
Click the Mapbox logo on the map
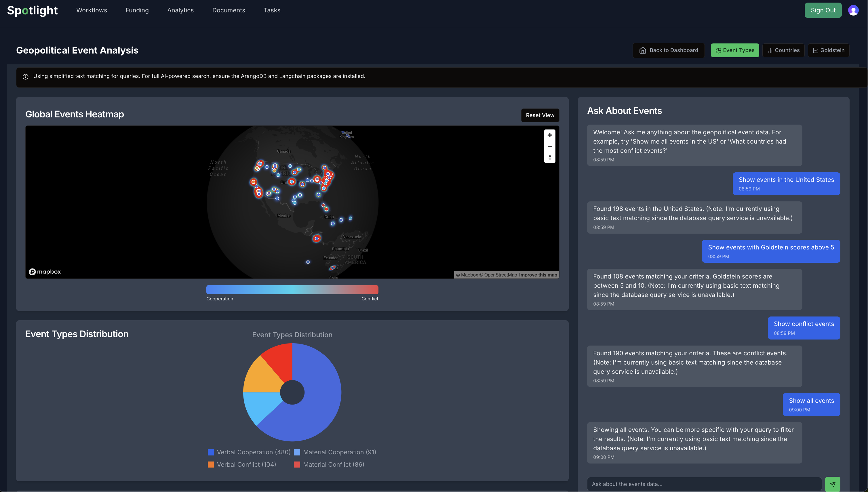(x=45, y=272)
